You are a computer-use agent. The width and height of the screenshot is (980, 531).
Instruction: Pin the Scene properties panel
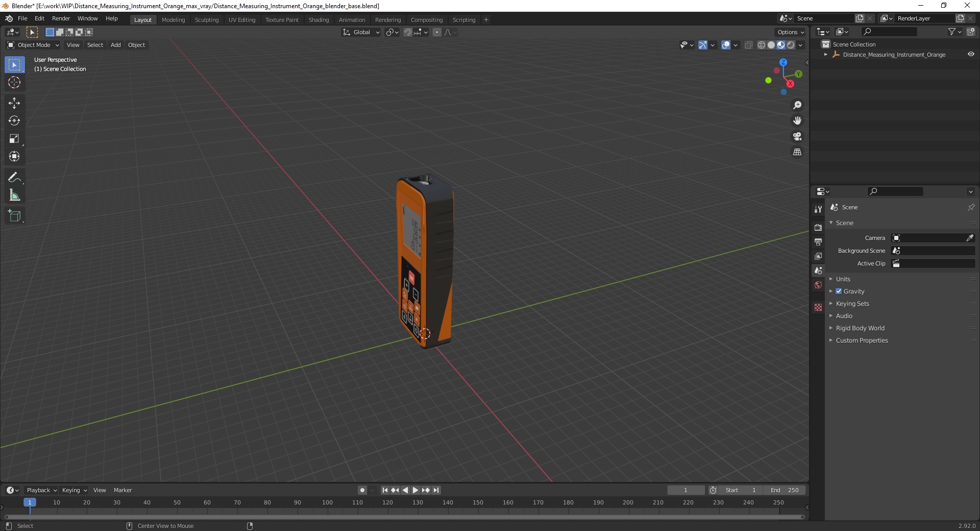(x=971, y=207)
